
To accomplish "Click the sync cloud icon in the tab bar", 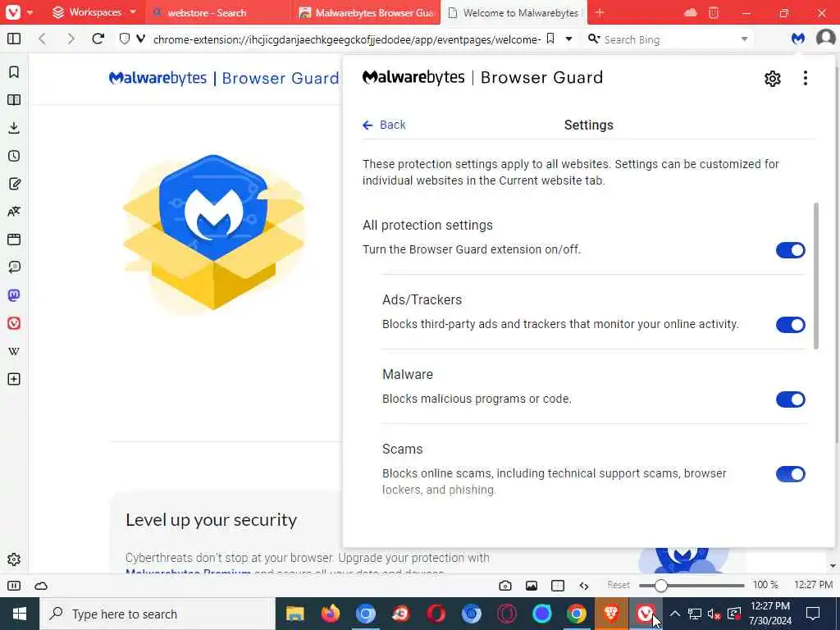I will tap(691, 12).
